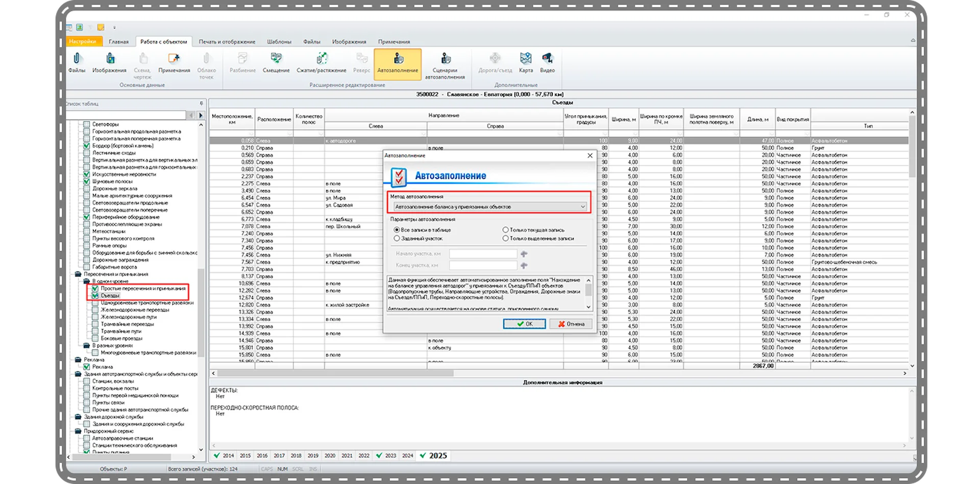This screenshot has width=980, height=484.
Task: Confirm the dialog with OK button
Action: coord(524,324)
